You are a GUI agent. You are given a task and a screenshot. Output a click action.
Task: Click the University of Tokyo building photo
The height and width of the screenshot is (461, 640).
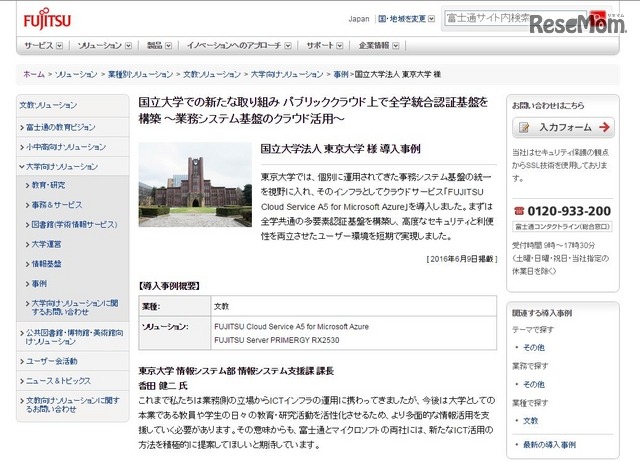[x=195, y=185]
